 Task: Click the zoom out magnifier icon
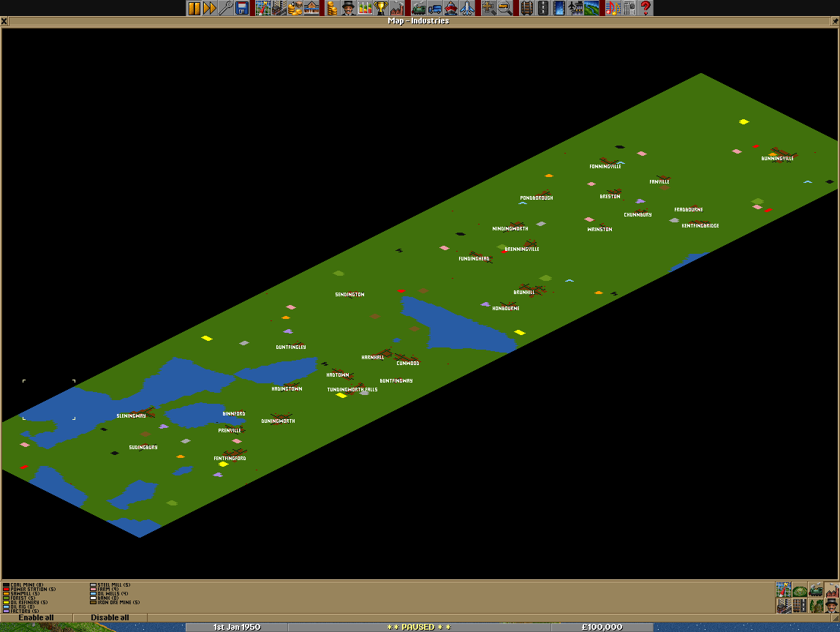pos(504,8)
